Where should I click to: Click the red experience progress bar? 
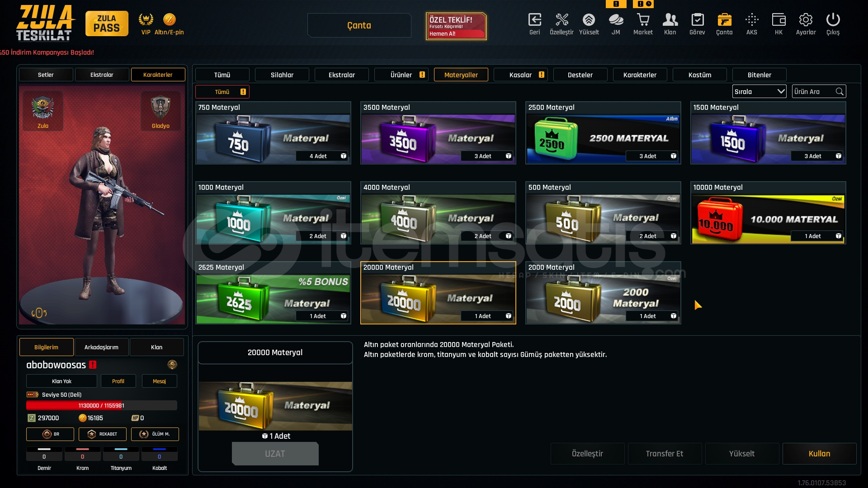(101, 405)
